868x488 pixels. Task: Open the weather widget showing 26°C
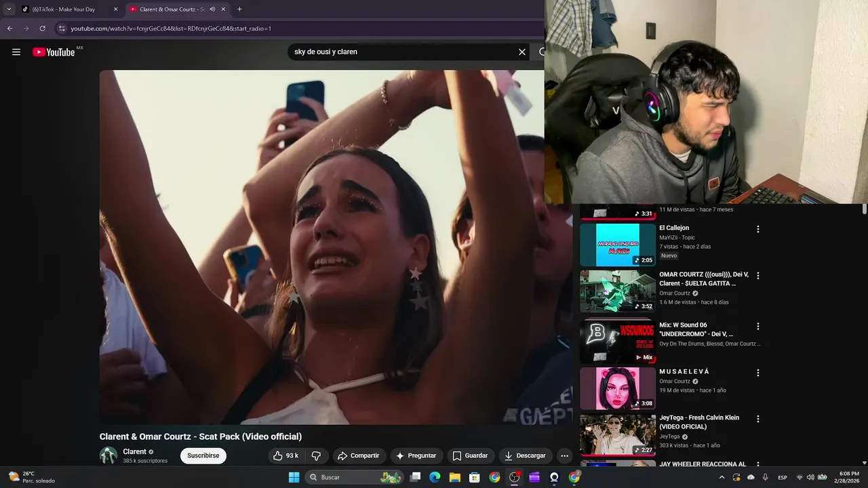[x=31, y=477]
